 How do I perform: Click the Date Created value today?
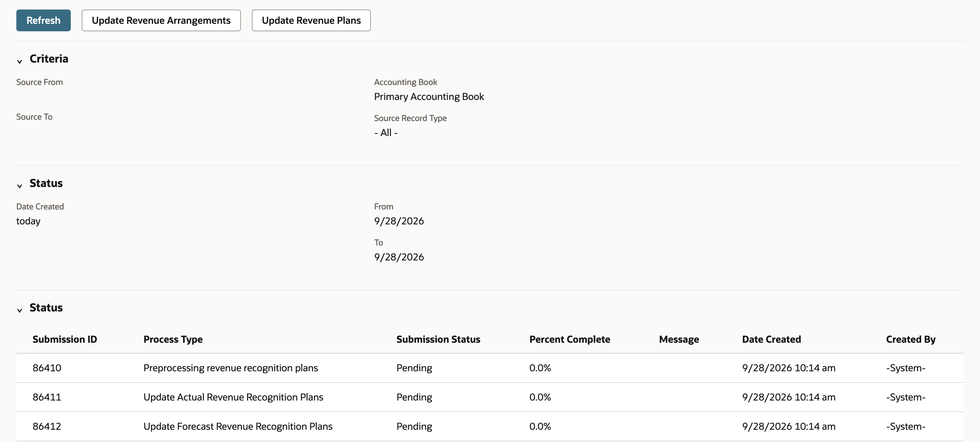tap(28, 221)
